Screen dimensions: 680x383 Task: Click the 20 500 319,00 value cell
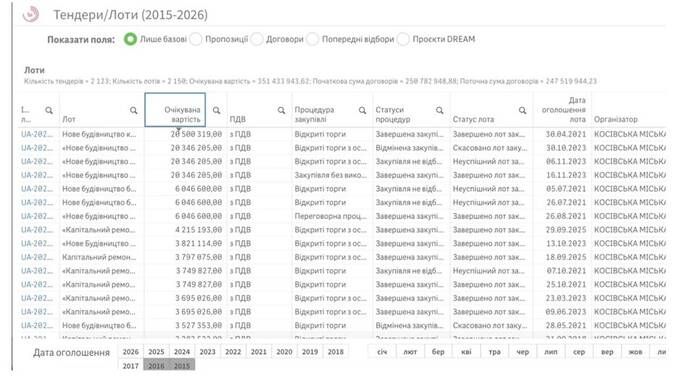196,134
